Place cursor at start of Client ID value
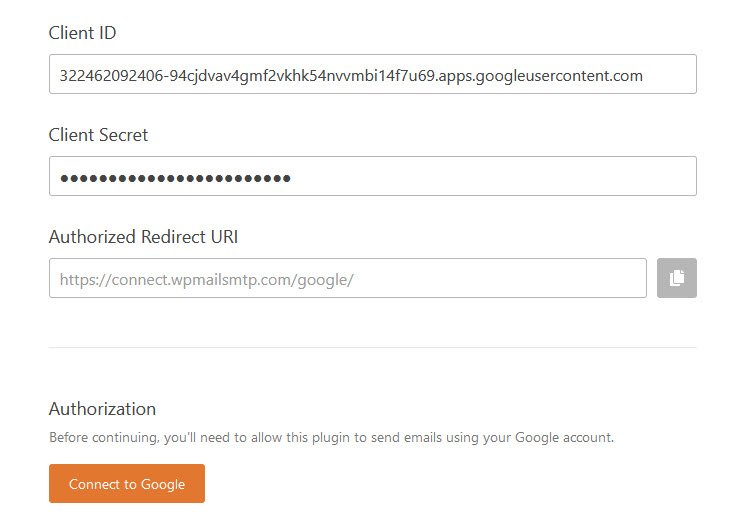Screen dimensions: 740x519 pyautogui.click(x=59, y=75)
